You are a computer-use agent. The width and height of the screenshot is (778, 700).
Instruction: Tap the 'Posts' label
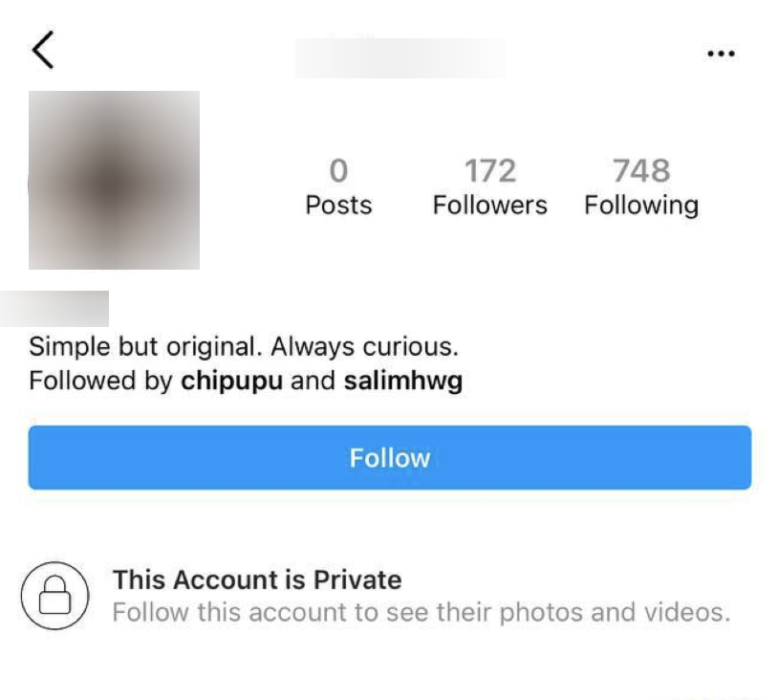pyautogui.click(x=338, y=205)
